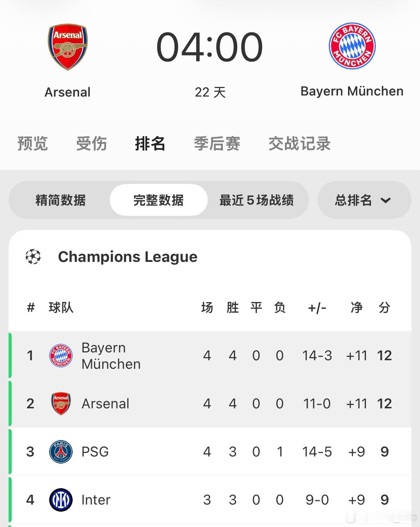Open Inter team name in standings
This screenshot has height=527, width=420.
(x=96, y=500)
